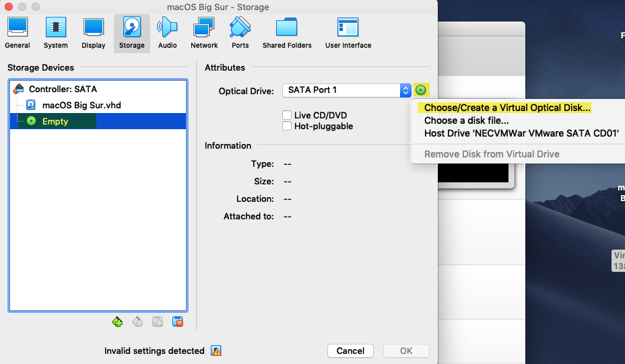Click the Cancel button
This screenshot has height=364, width=625.
click(350, 351)
